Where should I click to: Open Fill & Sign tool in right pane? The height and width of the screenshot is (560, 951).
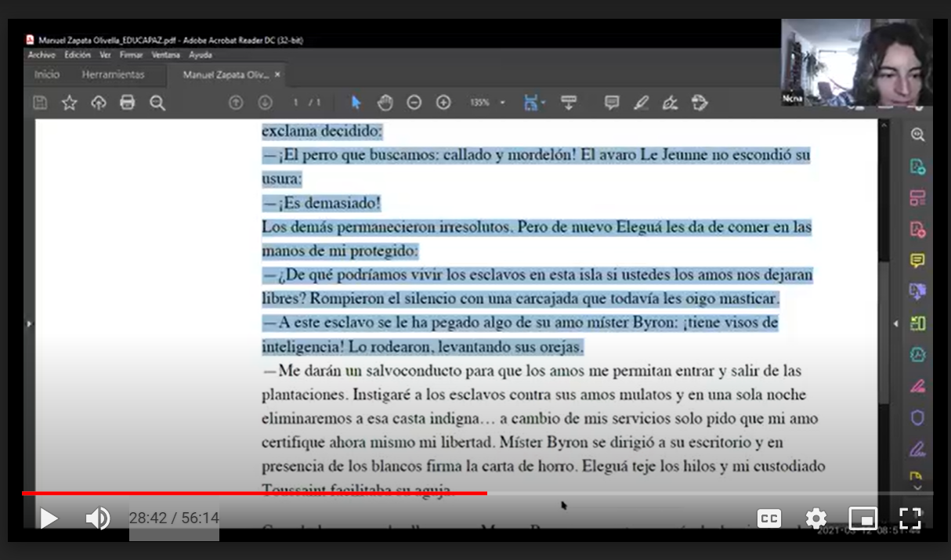coord(917,450)
